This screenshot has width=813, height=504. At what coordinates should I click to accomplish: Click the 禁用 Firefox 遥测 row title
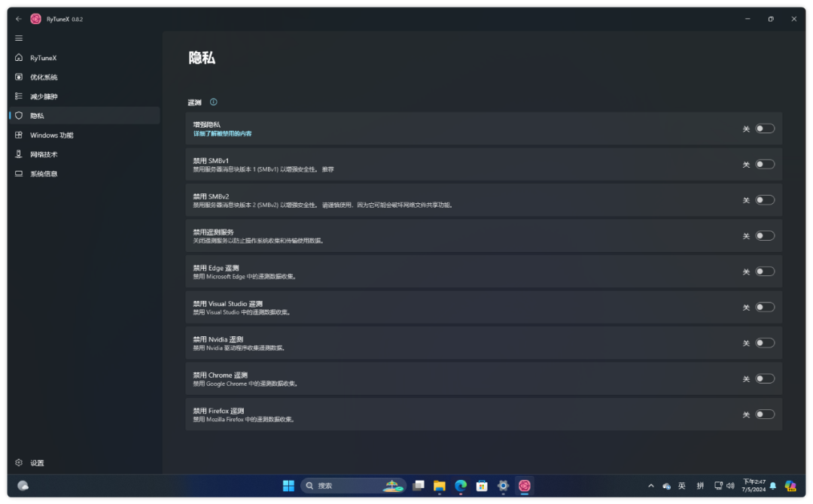click(218, 411)
